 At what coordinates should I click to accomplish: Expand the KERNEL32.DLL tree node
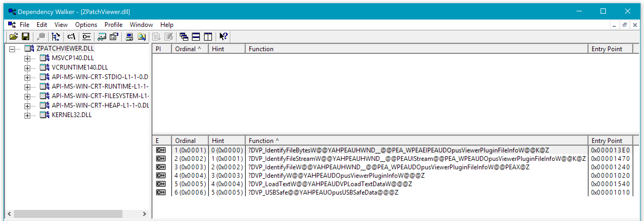click(x=27, y=116)
